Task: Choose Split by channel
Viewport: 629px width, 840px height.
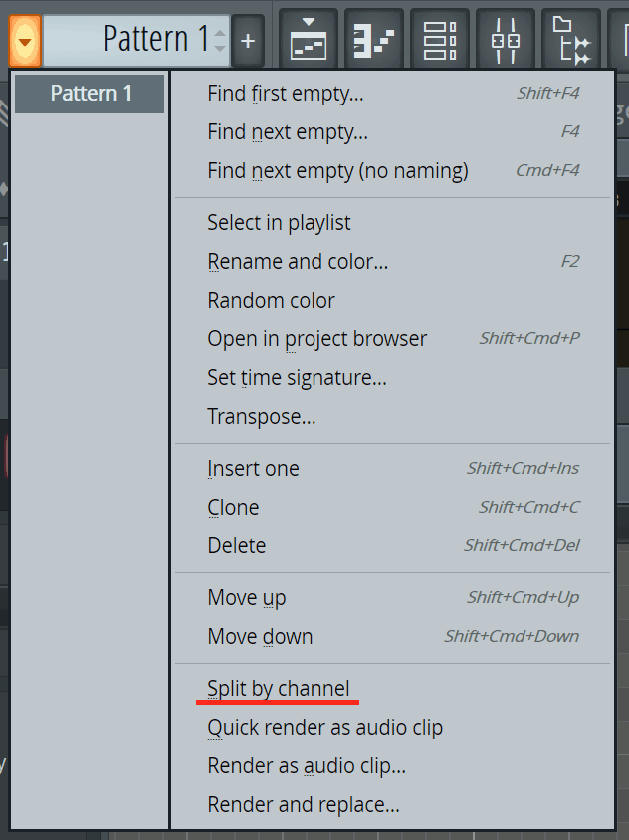Action: point(279,688)
